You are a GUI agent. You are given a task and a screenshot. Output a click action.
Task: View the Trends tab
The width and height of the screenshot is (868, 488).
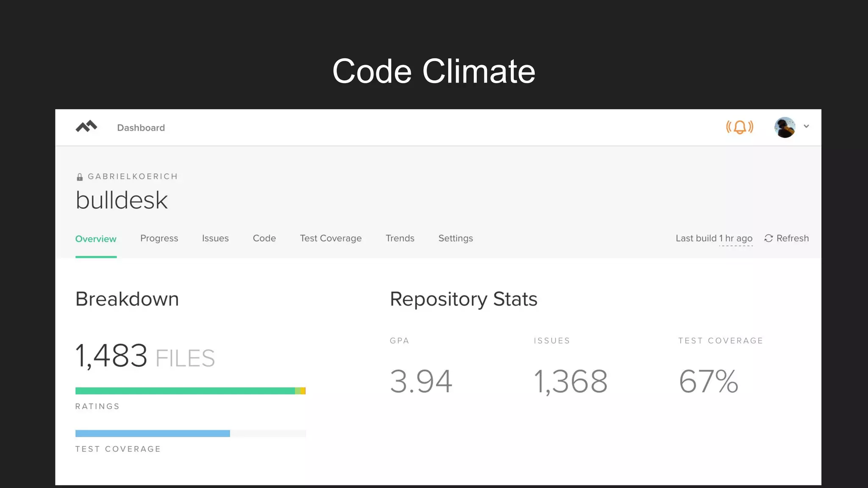click(400, 238)
